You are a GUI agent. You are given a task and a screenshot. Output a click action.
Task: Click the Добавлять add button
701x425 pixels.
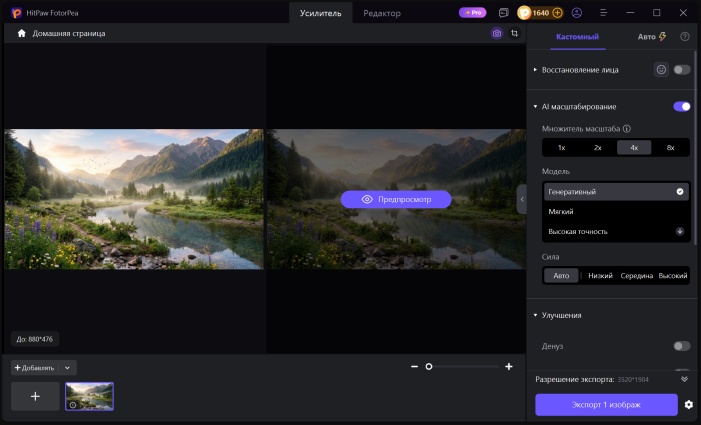[35, 368]
